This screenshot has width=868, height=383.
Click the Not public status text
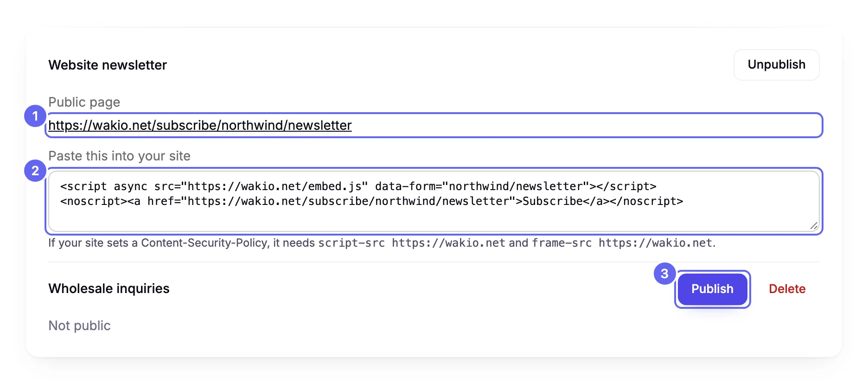coord(79,326)
